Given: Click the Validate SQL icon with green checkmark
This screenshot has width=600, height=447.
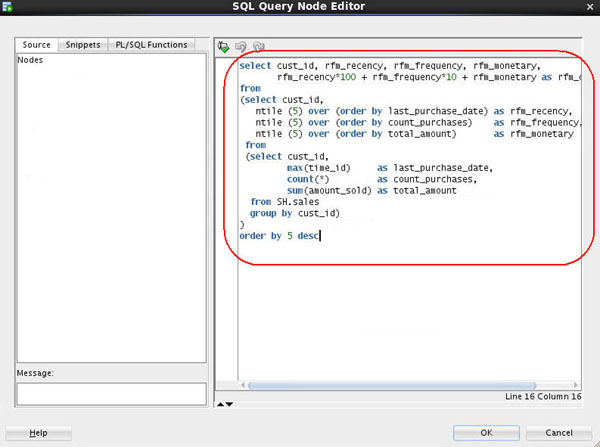Looking at the screenshot, I should 223,47.
